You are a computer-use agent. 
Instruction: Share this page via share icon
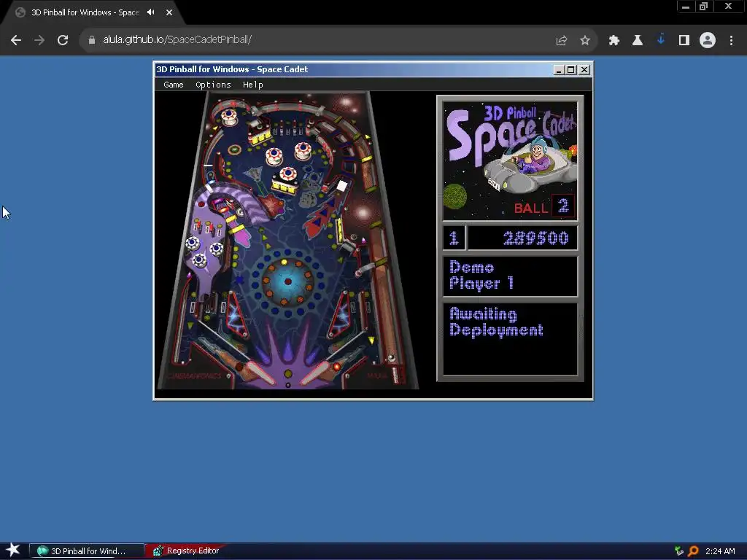click(561, 41)
